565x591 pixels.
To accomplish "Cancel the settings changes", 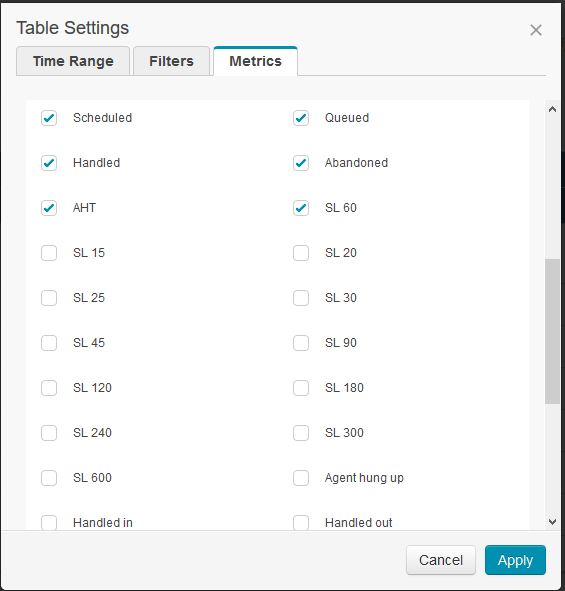I will (x=441, y=560).
